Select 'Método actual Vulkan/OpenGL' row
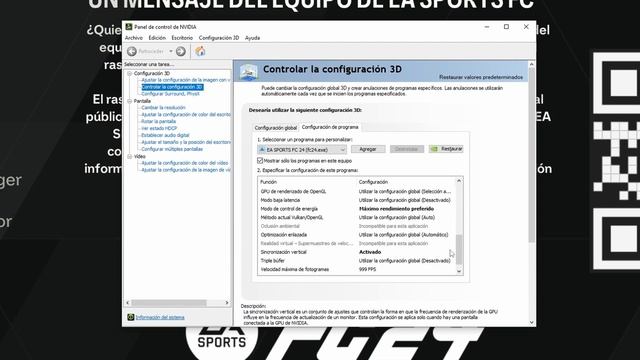The height and width of the screenshot is (360, 640). (357, 218)
